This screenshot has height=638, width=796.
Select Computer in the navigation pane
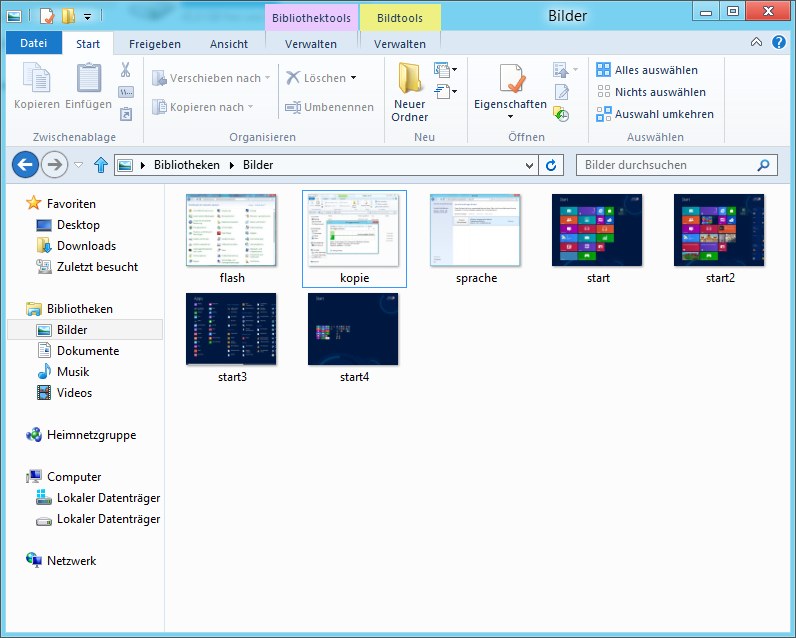tap(63, 477)
